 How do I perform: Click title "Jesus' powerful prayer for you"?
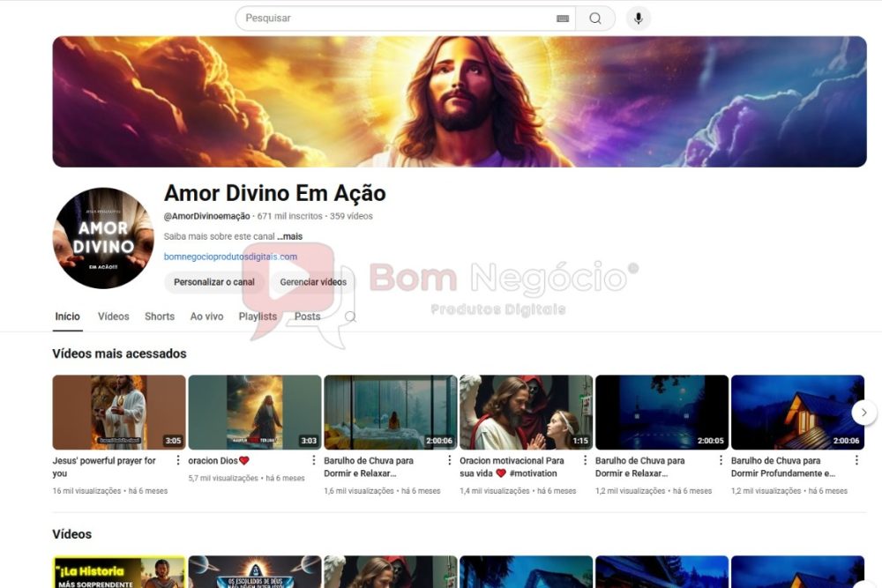[104, 467]
